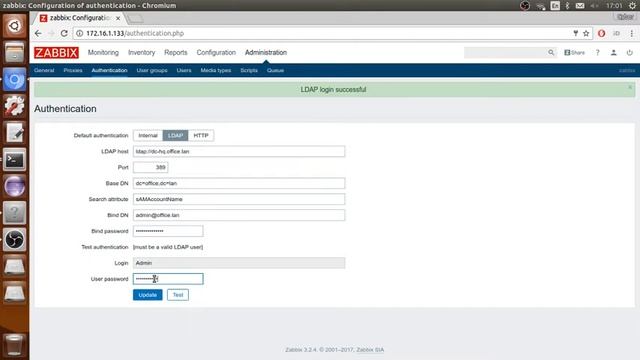Click the Base DN field
Viewport: 640px width, 360px height.
(x=239, y=183)
